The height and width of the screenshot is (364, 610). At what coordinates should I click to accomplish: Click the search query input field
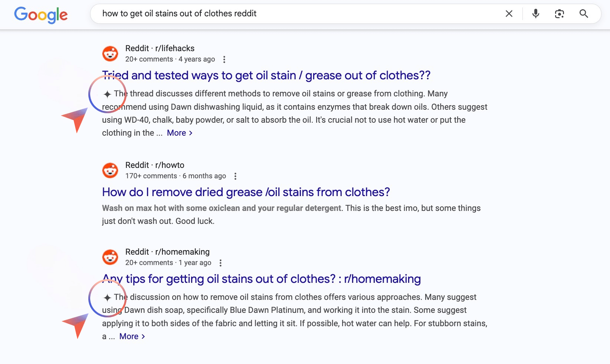coord(297,14)
